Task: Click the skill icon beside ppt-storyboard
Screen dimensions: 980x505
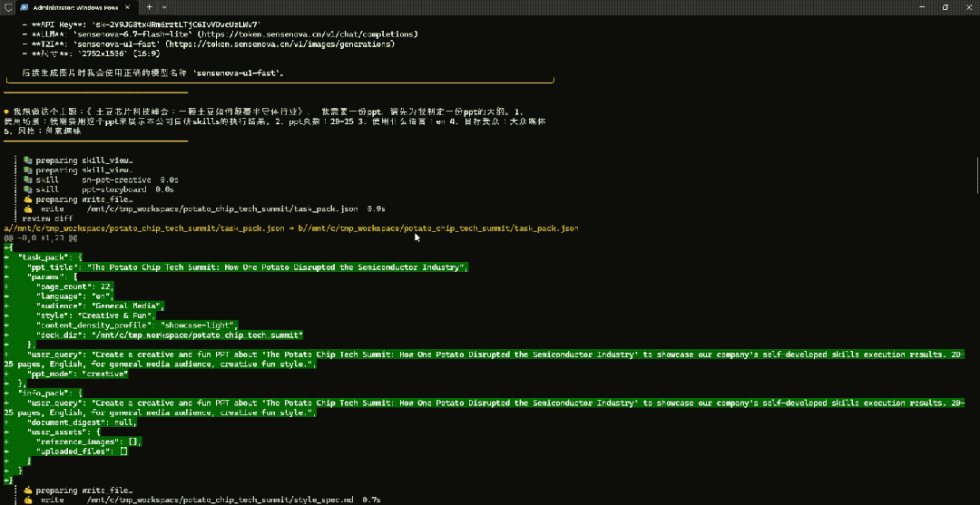Action: tap(27, 189)
